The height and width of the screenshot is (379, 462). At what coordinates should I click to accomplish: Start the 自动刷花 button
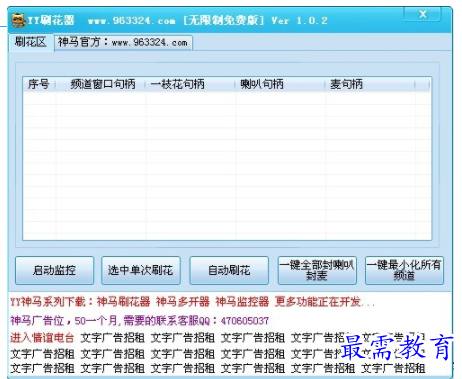229,270
